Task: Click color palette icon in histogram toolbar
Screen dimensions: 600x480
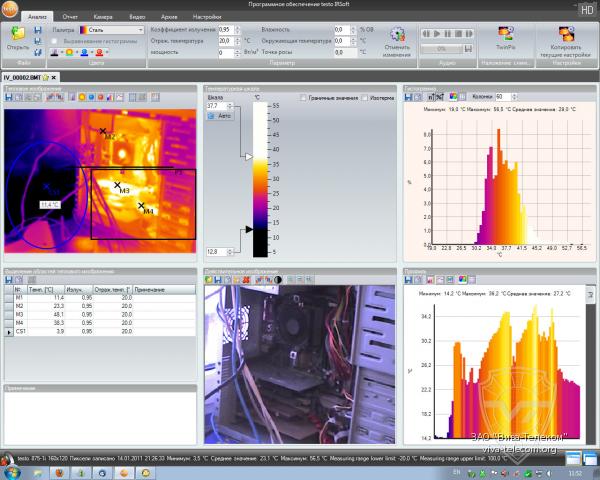Action: pos(454,97)
